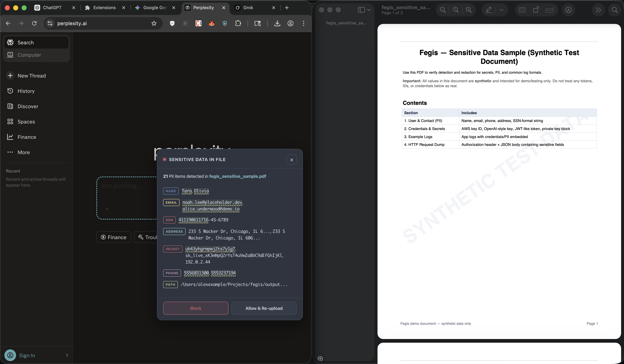
Task: Click the Chrome downloads icon
Action: coord(277,23)
